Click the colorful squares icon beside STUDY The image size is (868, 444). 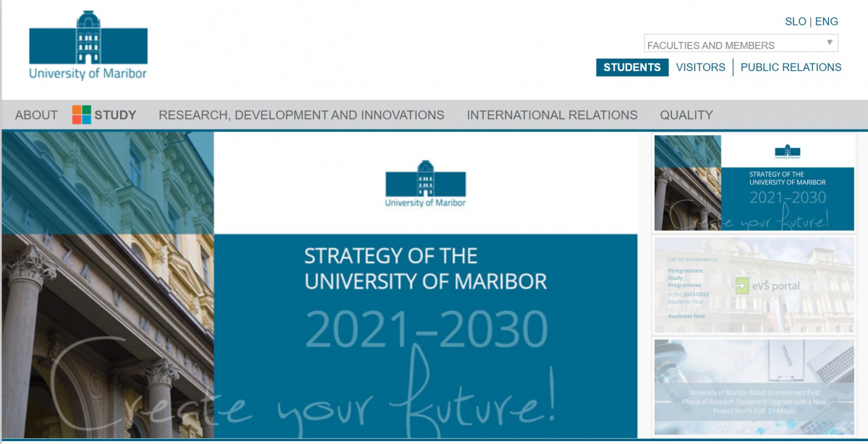point(82,114)
